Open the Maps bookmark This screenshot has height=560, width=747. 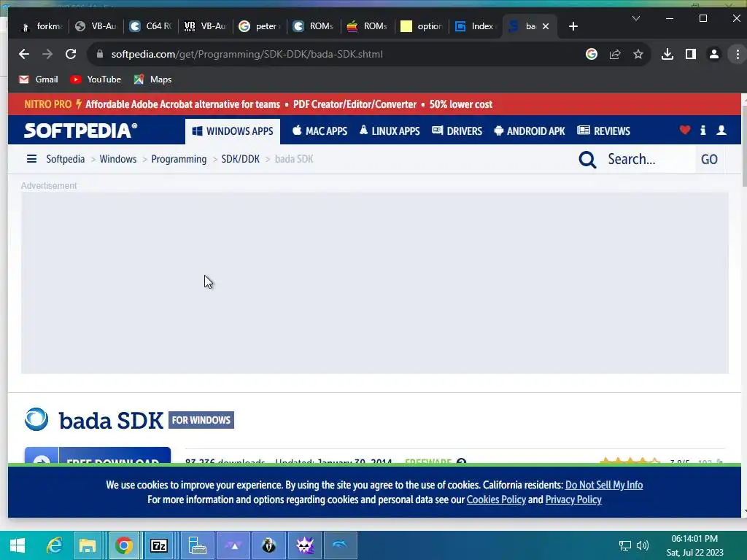[152, 79]
